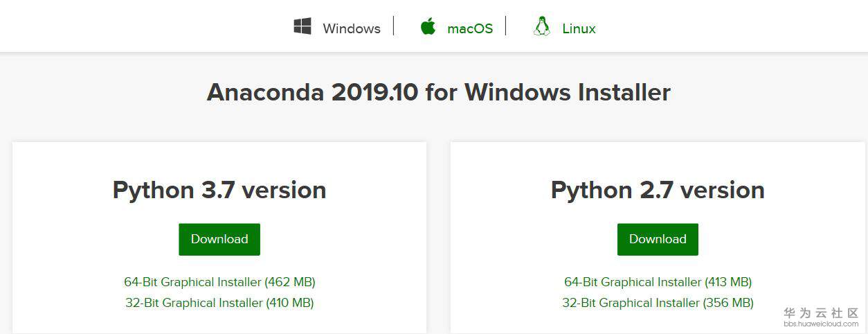Screen dimensions: 868x334
Task: Click the Anaconda 2019.10 for Windows Installer heading
Action: 438,92
